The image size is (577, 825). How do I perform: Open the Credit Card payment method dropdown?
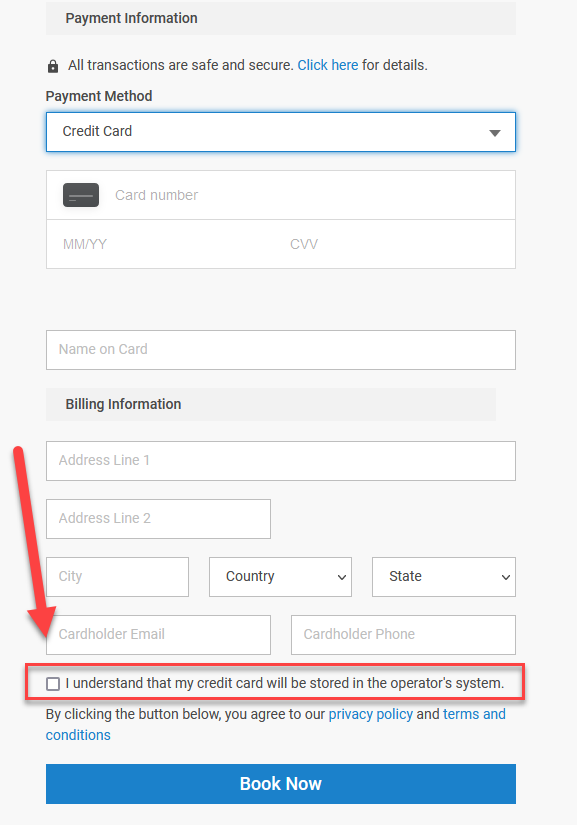[x=281, y=132]
